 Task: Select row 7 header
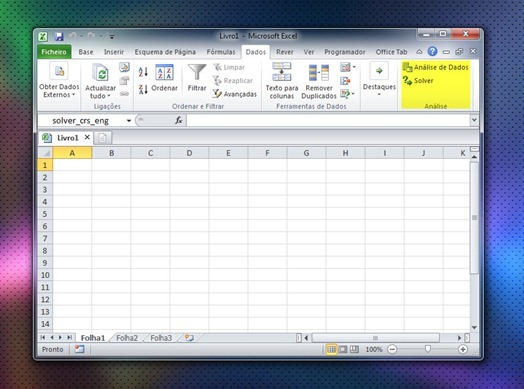(45, 239)
